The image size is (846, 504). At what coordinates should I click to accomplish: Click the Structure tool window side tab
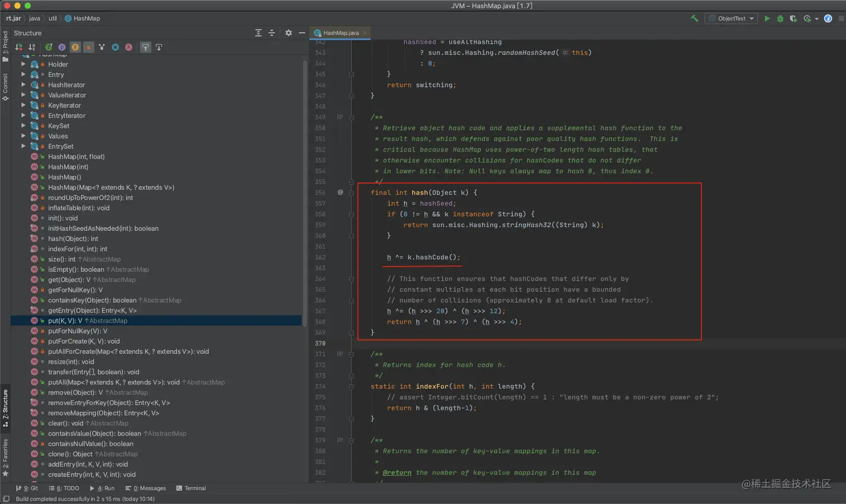(x=5, y=408)
